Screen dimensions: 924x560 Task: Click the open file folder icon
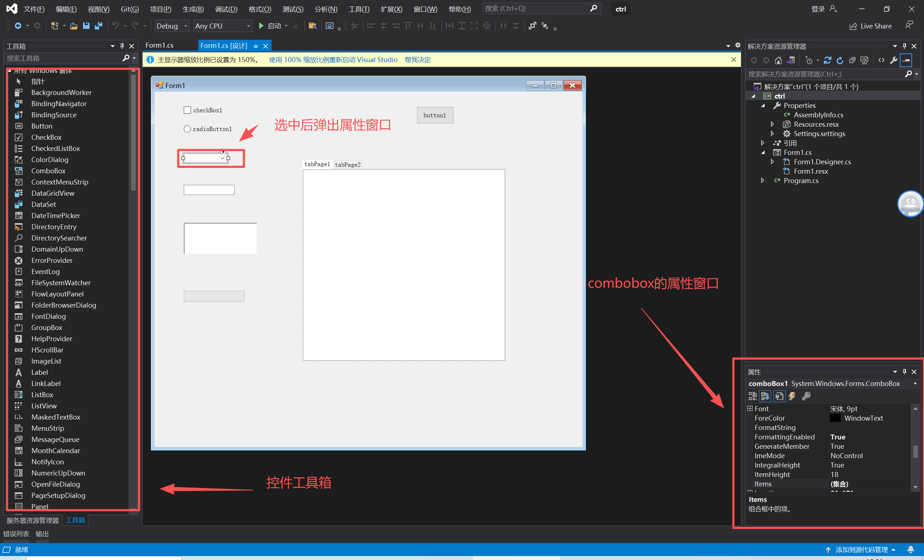pos(74,26)
